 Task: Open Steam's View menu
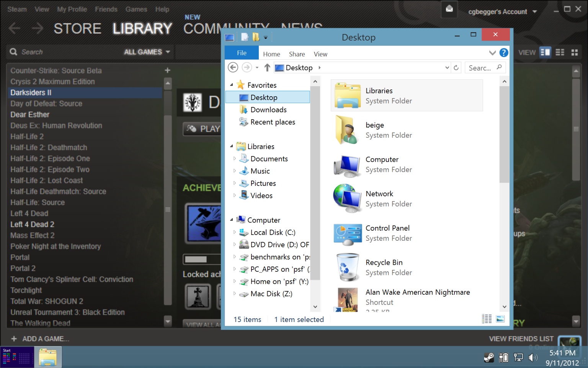coord(42,9)
